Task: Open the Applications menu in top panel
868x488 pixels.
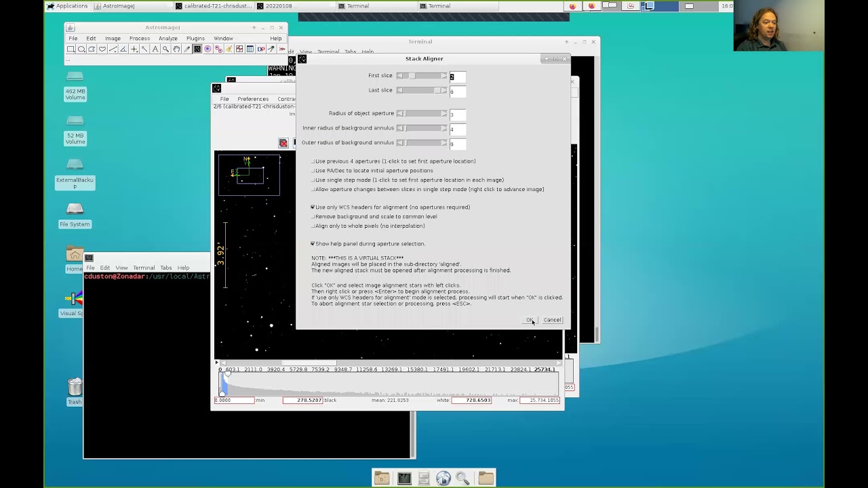Action: (67, 6)
